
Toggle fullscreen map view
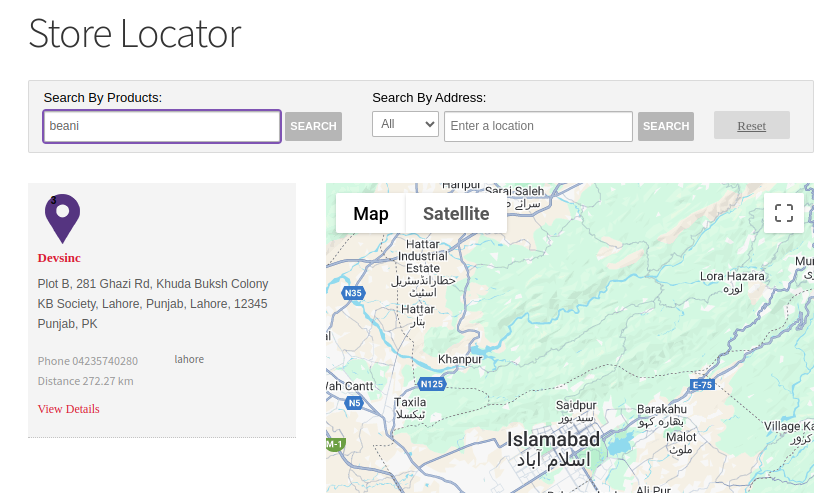pyautogui.click(x=783, y=213)
